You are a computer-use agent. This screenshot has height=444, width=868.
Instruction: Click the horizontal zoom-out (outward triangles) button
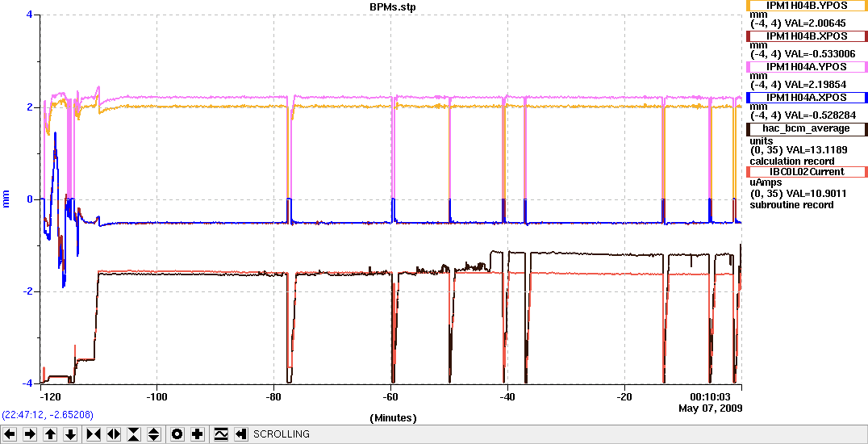click(114, 434)
